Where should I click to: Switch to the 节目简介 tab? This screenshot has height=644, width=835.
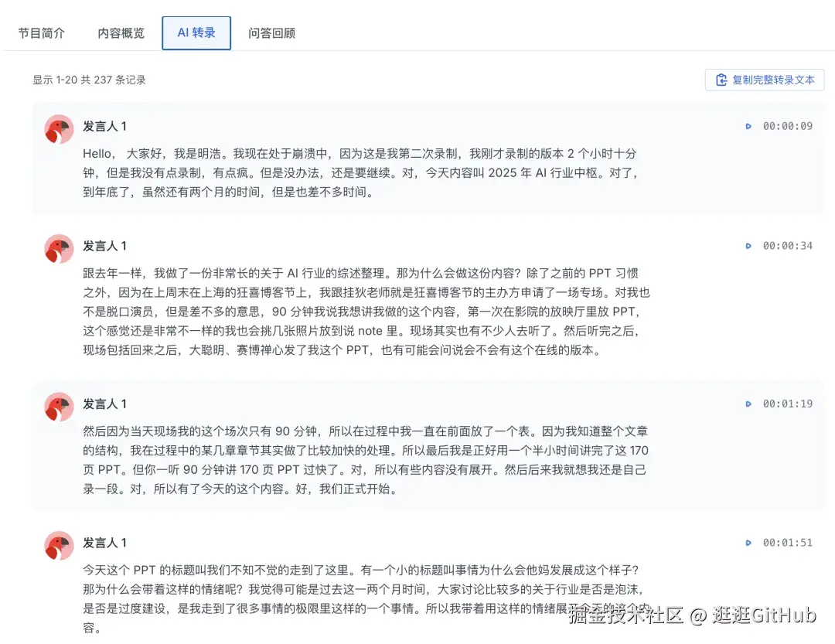pyautogui.click(x=41, y=32)
